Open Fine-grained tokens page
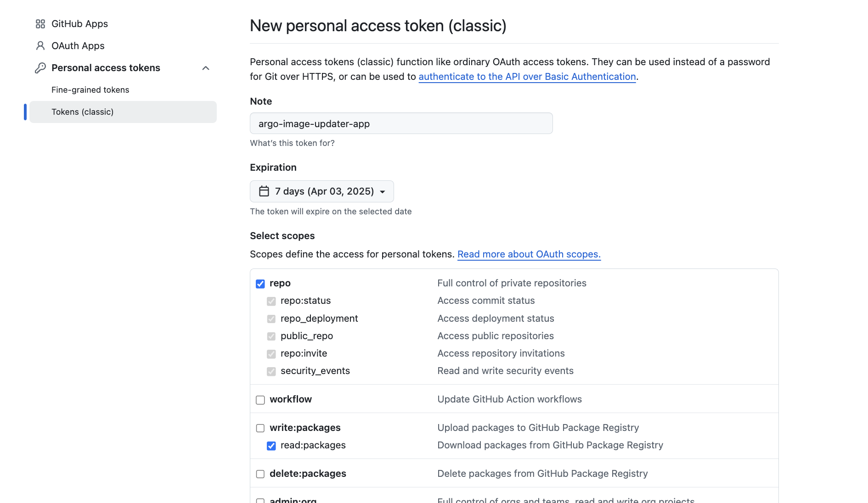Viewport: 868px width, 503px height. (x=90, y=90)
